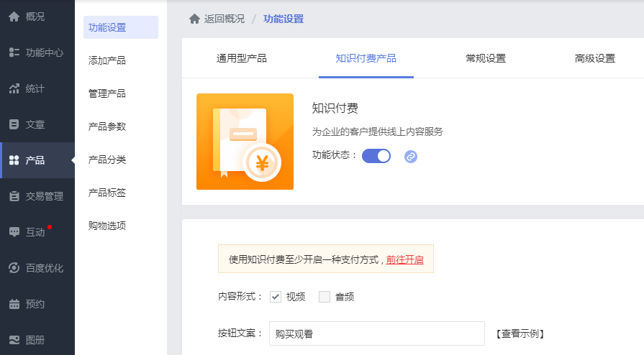This screenshot has width=644, height=355.
Task: Enable the 音频 checkbox
Action: pyautogui.click(x=325, y=297)
